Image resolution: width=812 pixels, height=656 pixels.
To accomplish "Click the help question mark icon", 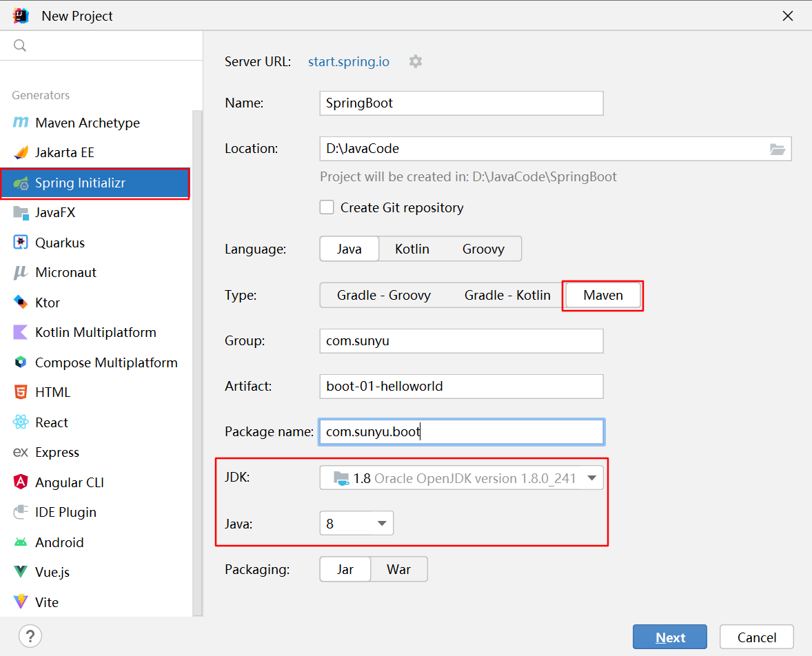I will tap(30, 636).
